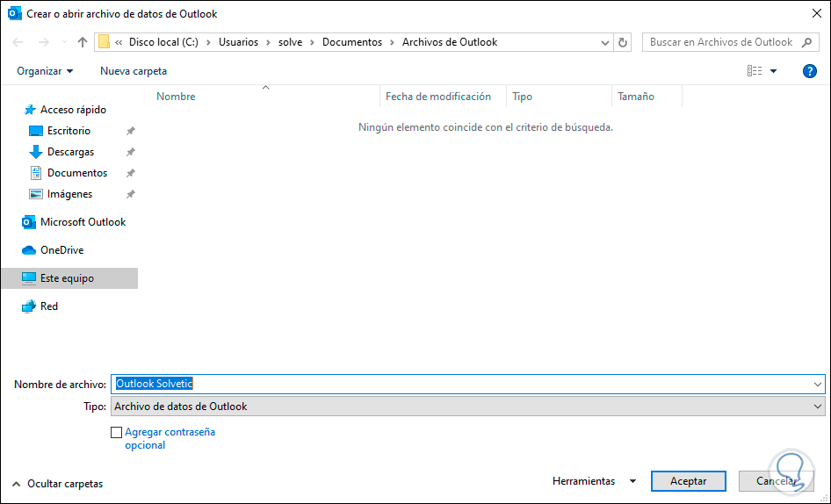The image size is (831, 504).
Task: Click the Cancelar button
Action: (x=776, y=481)
